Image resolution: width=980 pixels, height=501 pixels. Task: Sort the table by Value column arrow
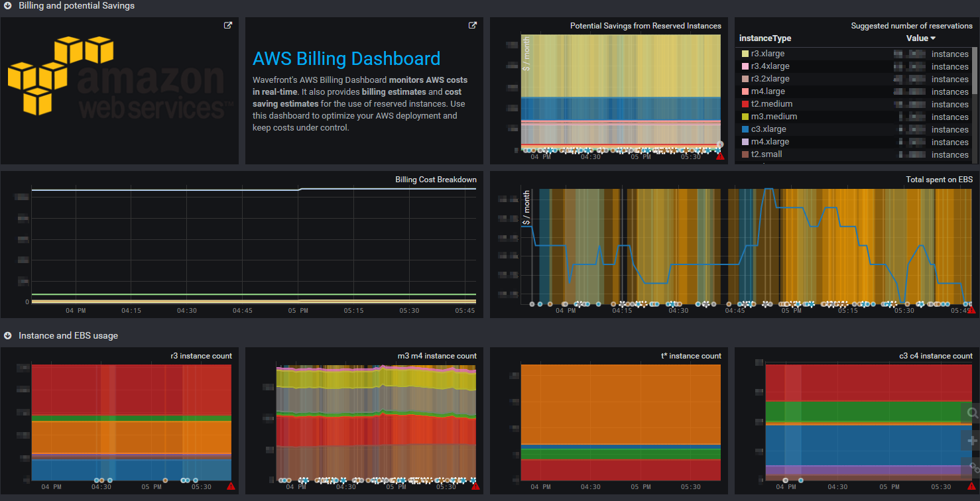click(x=933, y=38)
